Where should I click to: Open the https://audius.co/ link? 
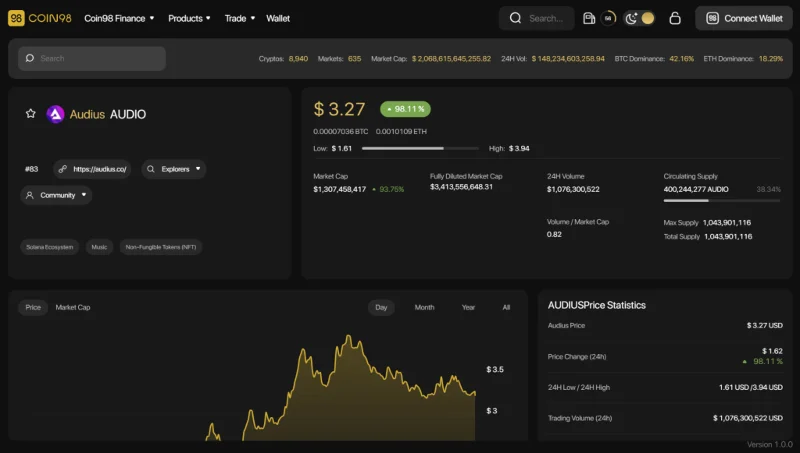pos(92,169)
